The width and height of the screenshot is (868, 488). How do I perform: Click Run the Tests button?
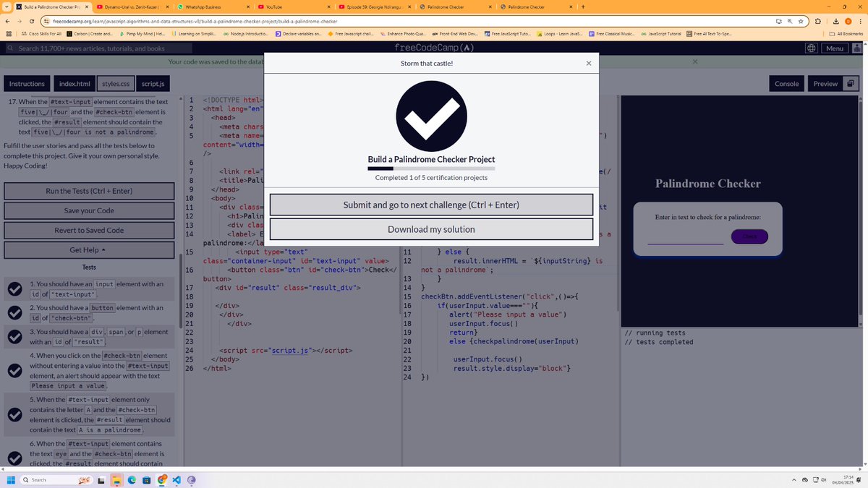89,191
